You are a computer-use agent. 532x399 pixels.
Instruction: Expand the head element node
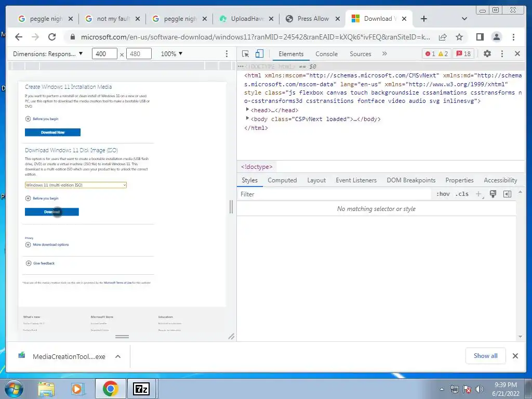click(x=247, y=110)
